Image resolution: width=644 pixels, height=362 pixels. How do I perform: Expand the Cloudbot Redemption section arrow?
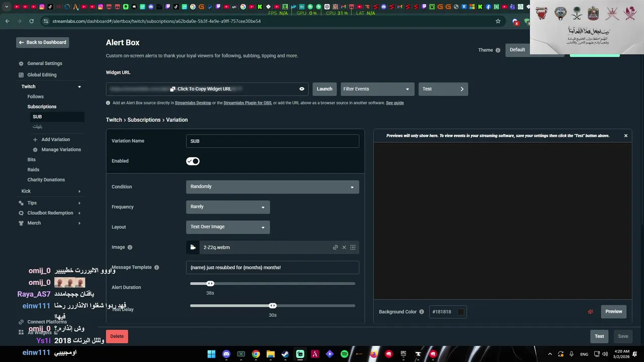[x=79, y=213]
